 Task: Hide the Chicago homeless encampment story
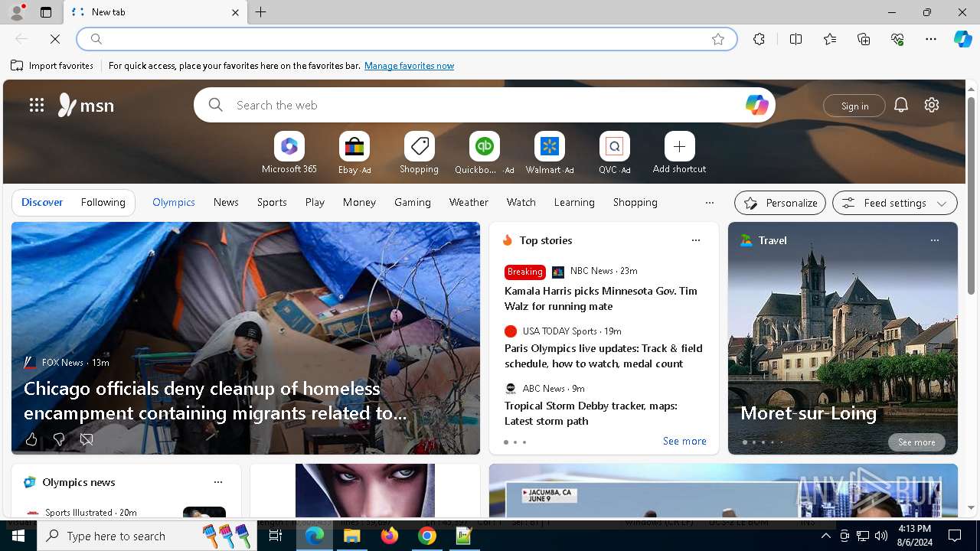point(87,439)
